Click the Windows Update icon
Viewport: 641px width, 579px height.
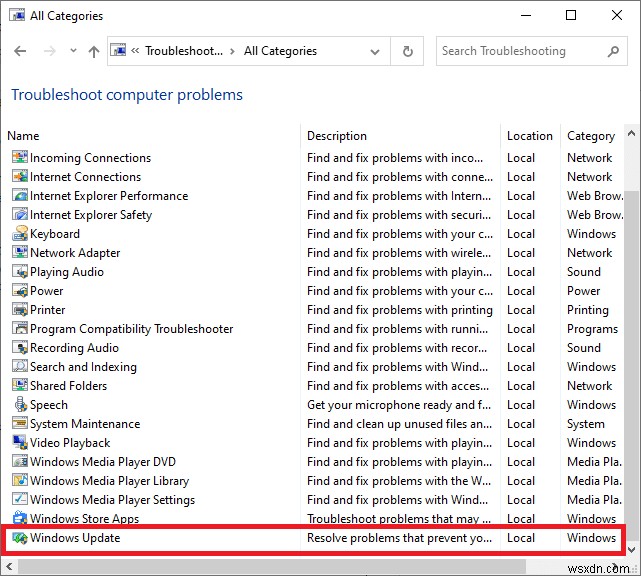pos(20,538)
